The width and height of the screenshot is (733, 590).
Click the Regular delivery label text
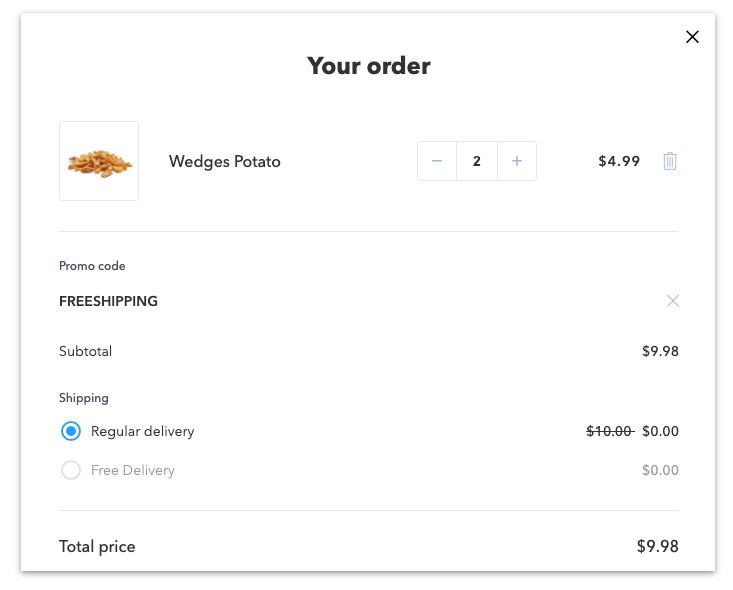pyautogui.click(x=143, y=431)
